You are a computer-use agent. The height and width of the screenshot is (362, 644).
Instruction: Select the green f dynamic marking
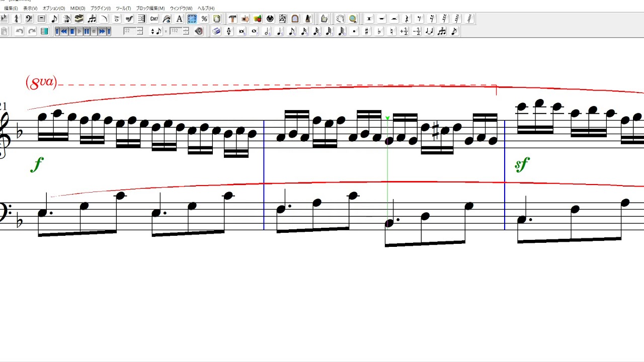pos(37,164)
